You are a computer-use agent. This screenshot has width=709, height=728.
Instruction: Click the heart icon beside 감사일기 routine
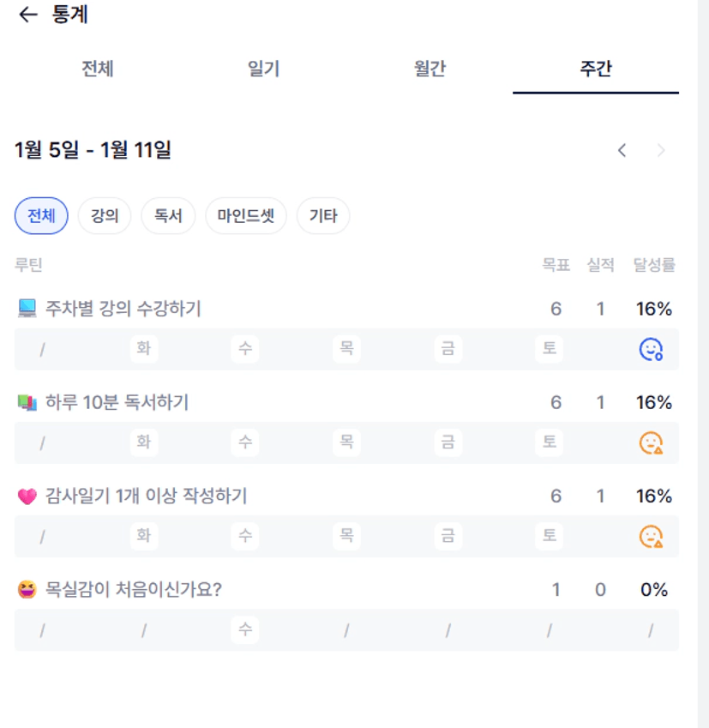(x=27, y=496)
